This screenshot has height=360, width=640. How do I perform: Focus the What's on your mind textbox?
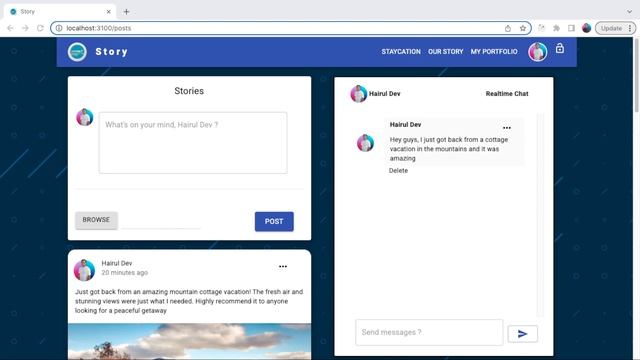pyautogui.click(x=193, y=143)
